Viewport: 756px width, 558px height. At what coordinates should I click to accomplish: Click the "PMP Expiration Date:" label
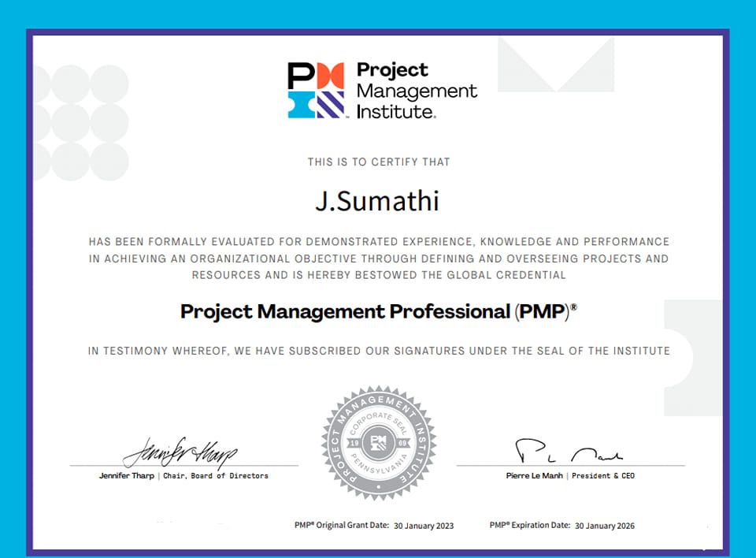point(530,525)
